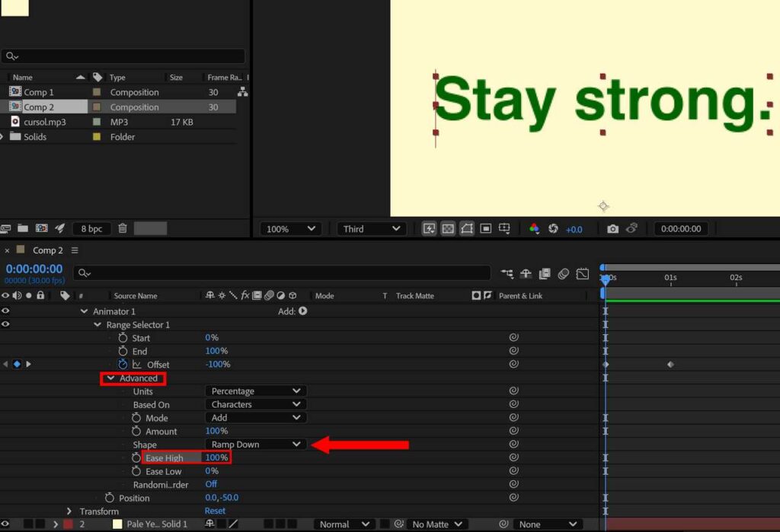The image size is (780, 532).
Task: Click the viewer timecode 0:00:00:00
Action: pyautogui.click(x=680, y=229)
